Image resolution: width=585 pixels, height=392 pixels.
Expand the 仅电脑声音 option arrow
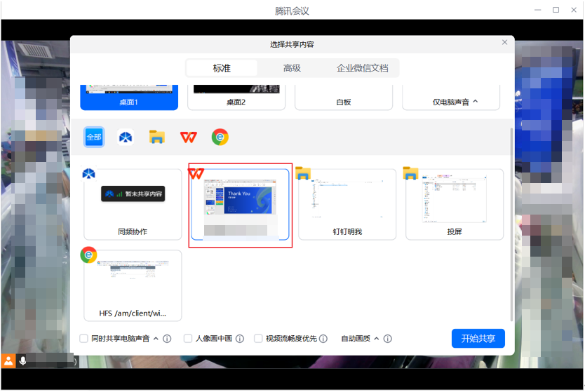tap(475, 102)
